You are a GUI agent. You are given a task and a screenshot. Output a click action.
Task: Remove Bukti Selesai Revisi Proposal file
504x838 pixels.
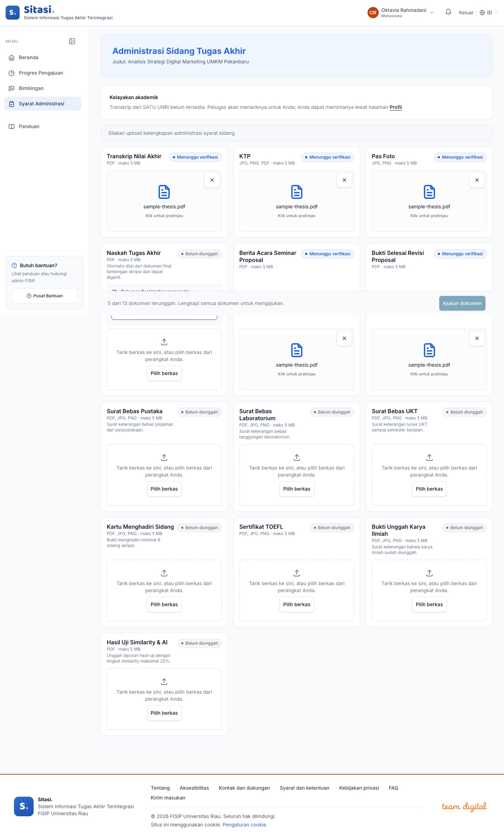click(477, 338)
